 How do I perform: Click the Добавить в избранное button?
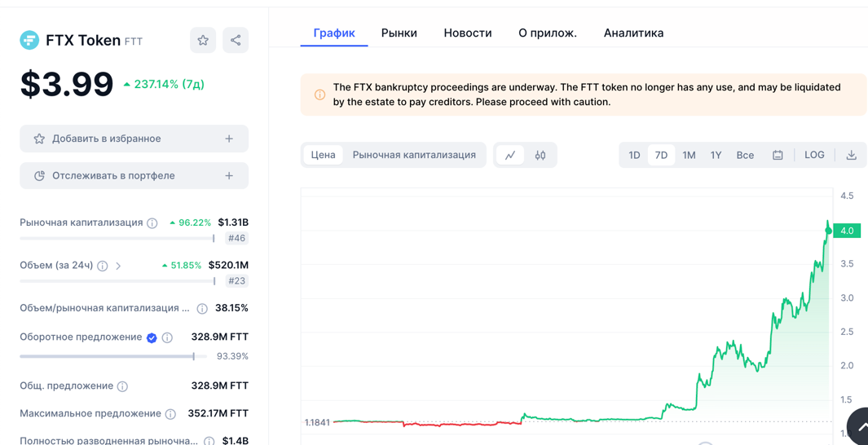[134, 139]
